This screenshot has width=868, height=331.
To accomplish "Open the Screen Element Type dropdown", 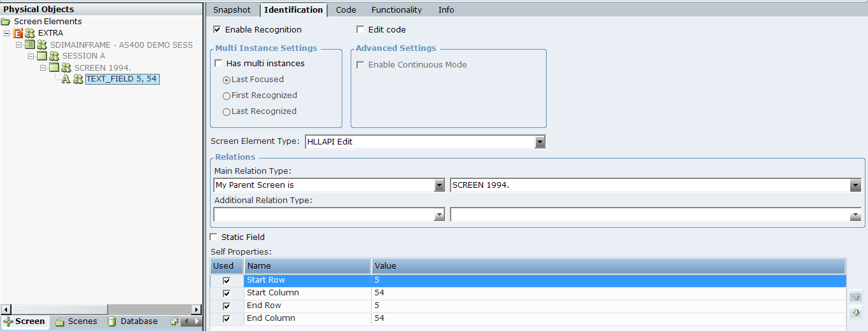I will [x=540, y=142].
